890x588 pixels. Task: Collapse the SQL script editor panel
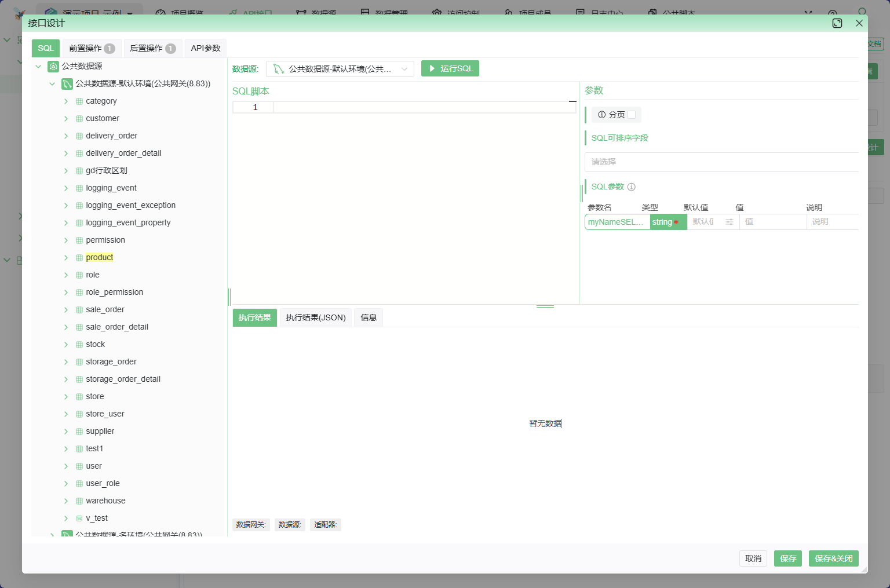(x=572, y=101)
